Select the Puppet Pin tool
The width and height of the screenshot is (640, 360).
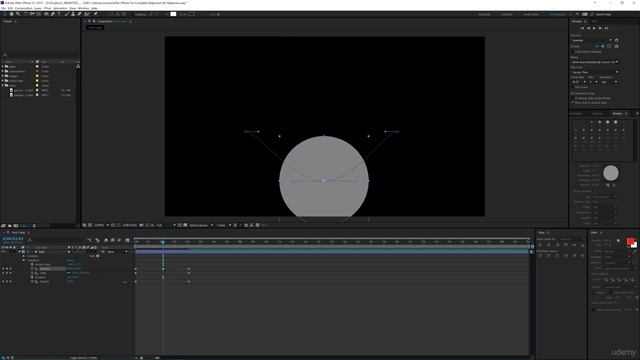tap(95, 14)
